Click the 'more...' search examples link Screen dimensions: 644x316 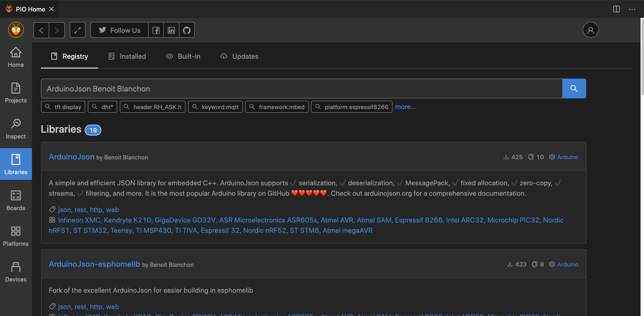[x=406, y=107]
